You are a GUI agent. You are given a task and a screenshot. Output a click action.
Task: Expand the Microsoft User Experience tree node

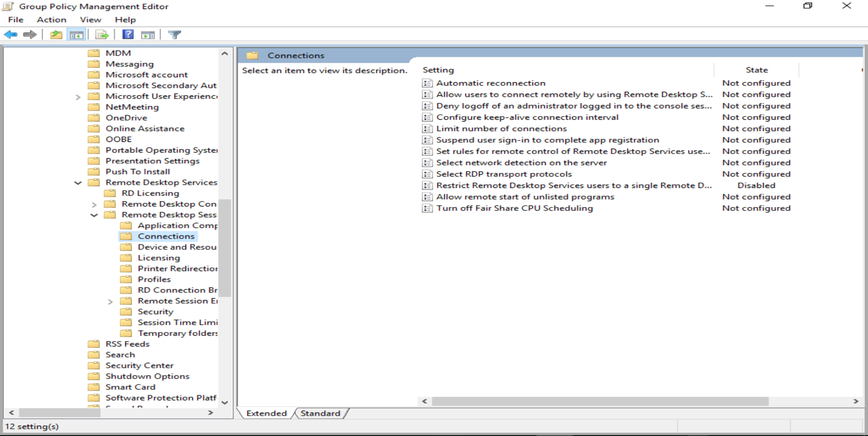pos(78,97)
